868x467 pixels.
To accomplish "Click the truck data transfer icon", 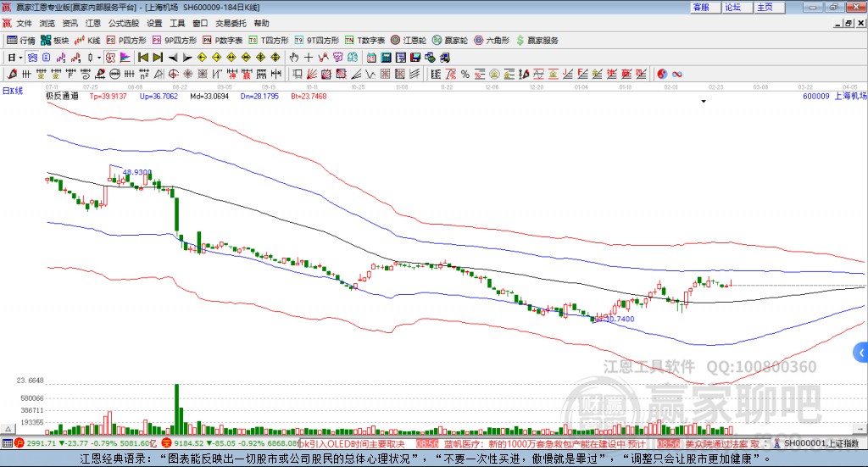I will pyautogui.click(x=444, y=58).
